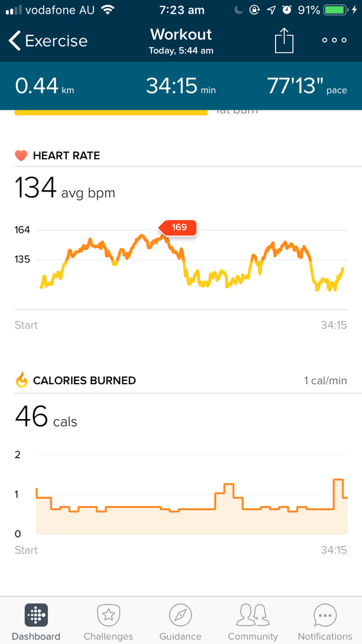Select the 34:15 min duration stat

coord(180,86)
